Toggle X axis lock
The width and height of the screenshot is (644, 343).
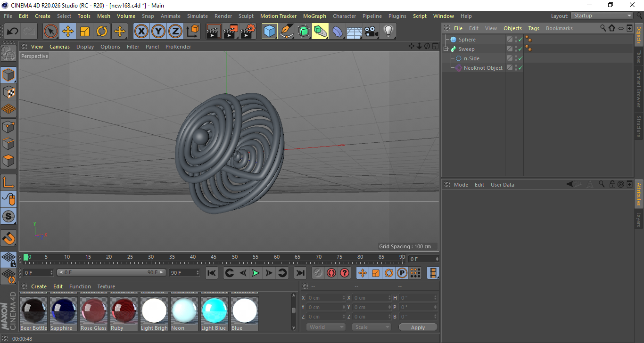tap(141, 32)
